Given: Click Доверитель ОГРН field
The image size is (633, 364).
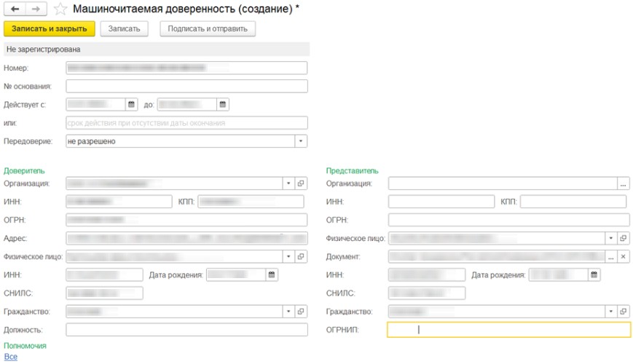Looking at the screenshot, I should coord(186,220).
